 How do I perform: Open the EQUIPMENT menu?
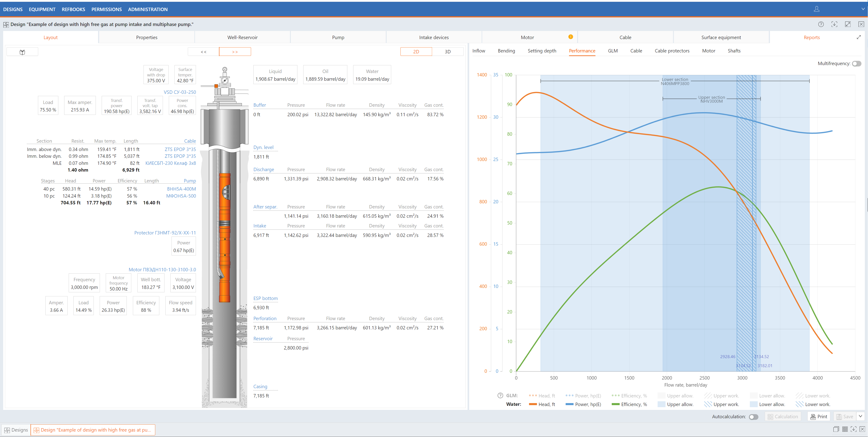pyautogui.click(x=42, y=9)
